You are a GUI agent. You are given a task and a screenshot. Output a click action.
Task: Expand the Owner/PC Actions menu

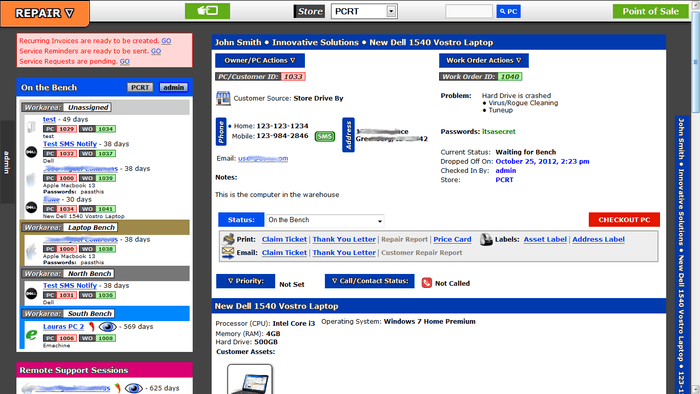260,60
